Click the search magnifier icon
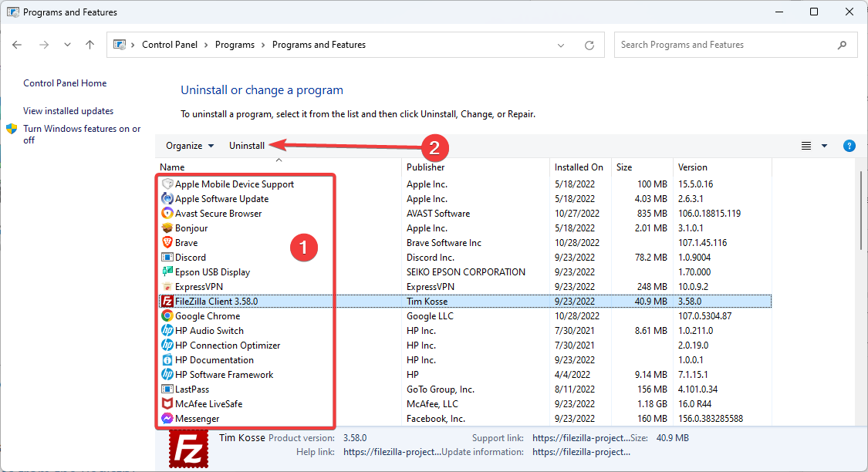 pyautogui.click(x=842, y=45)
